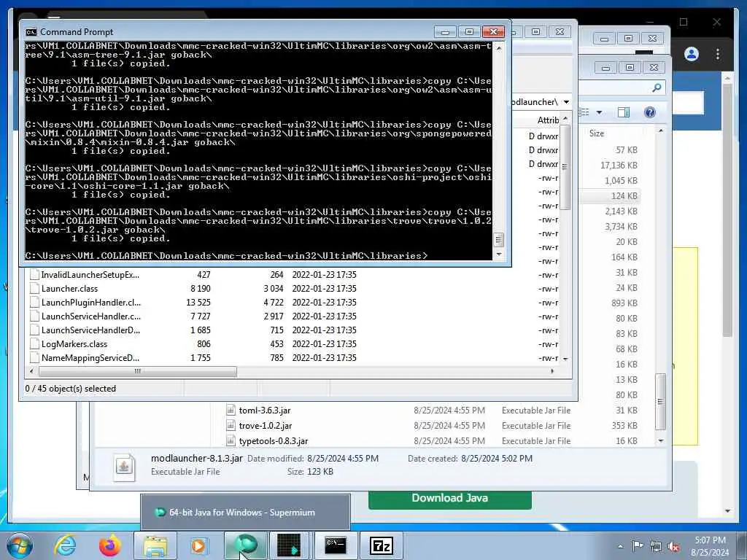Launch Firefox from the taskbar

(110, 545)
